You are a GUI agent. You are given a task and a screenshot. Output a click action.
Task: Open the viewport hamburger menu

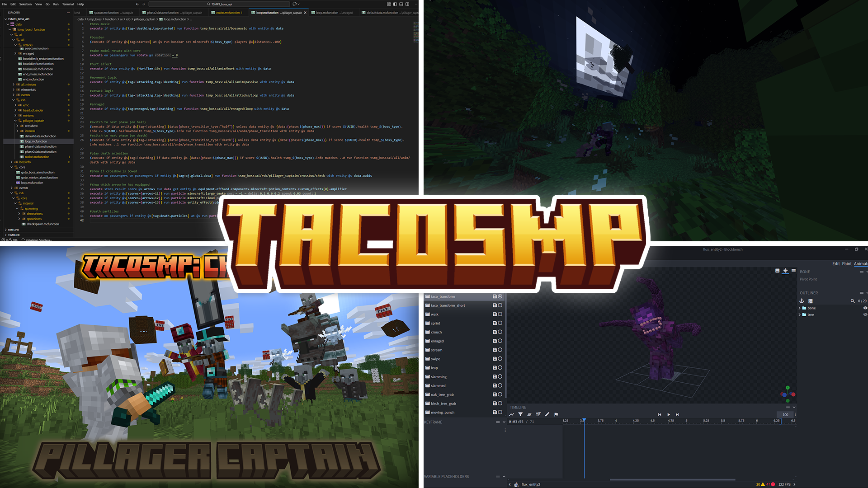(x=793, y=271)
